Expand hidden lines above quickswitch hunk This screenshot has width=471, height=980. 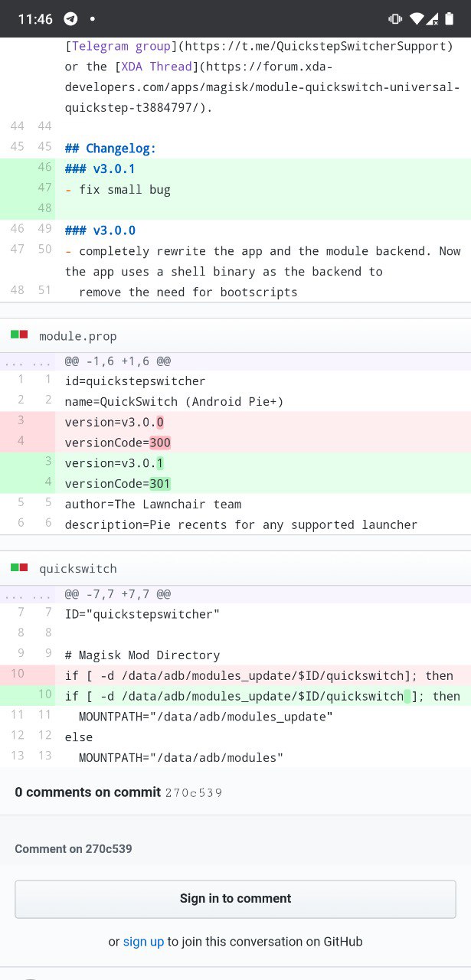[x=28, y=593]
